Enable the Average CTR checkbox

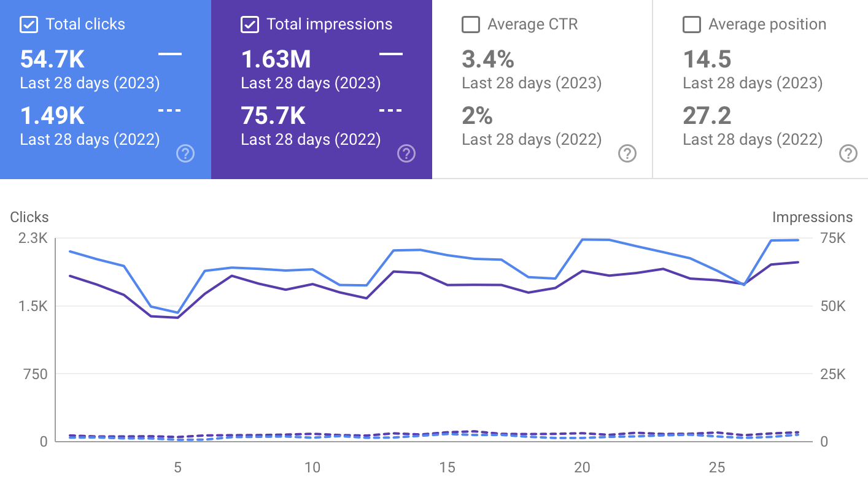470,25
